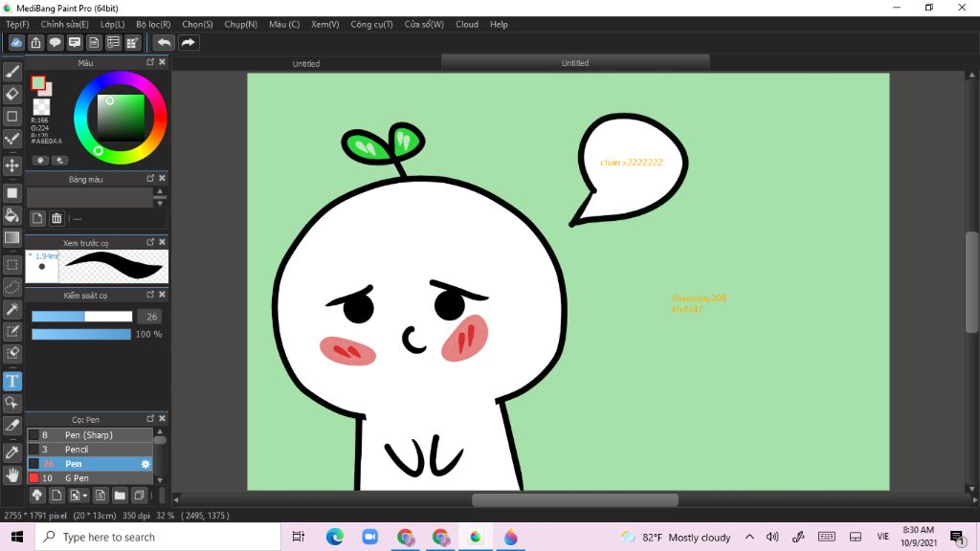Open the Tệp(F) file menu
The image size is (980, 551).
tap(17, 24)
